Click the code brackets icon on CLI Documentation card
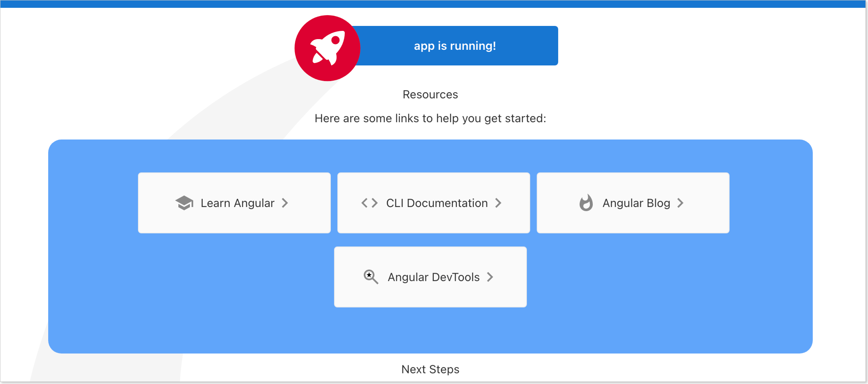The width and height of the screenshot is (868, 384). (369, 202)
